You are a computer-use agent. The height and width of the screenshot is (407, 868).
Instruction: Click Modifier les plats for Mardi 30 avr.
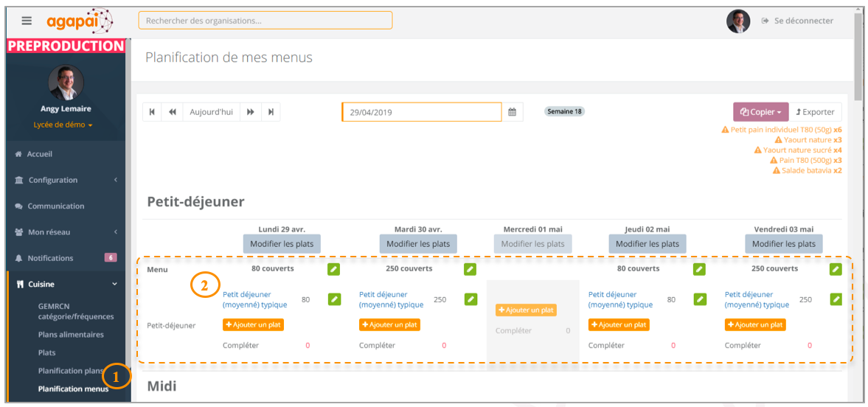418,243
